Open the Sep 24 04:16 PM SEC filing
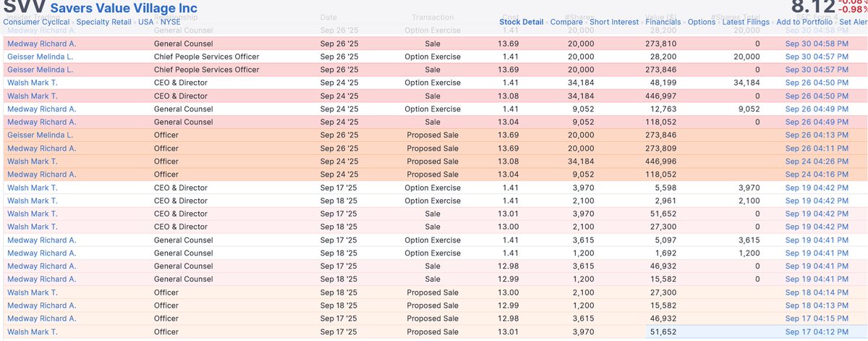 [x=817, y=174]
